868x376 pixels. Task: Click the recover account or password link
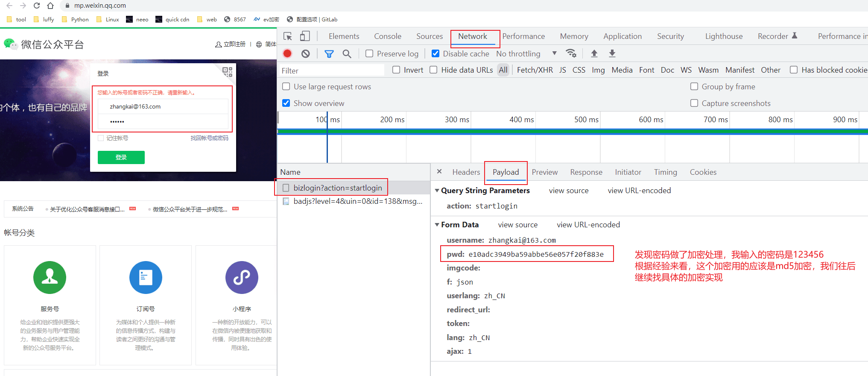pyautogui.click(x=209, y=138)
